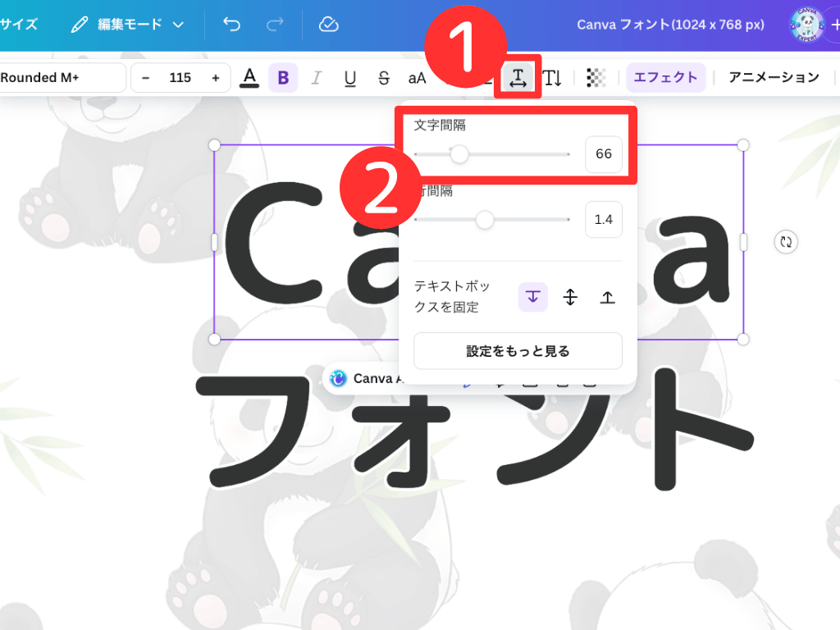Open the letter case options with aA icon
This screenshot has width=840, height=630.
tap(416, 77)
